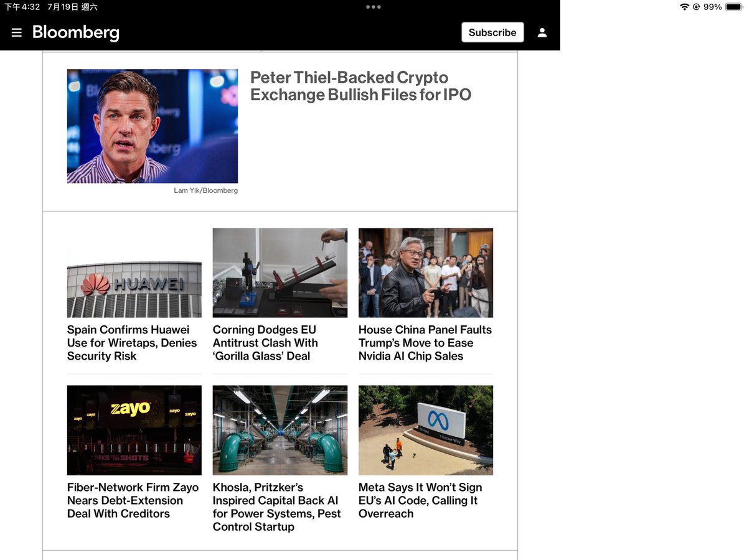747x560 pixels.
Task: Open the data center pipes image
Action: pyautogui.click(x=280, y=431)
